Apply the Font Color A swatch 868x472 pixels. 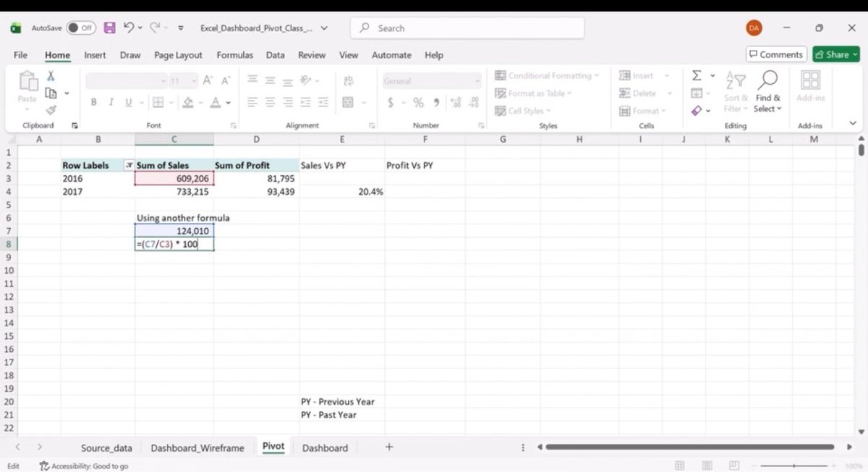(216, 103)
